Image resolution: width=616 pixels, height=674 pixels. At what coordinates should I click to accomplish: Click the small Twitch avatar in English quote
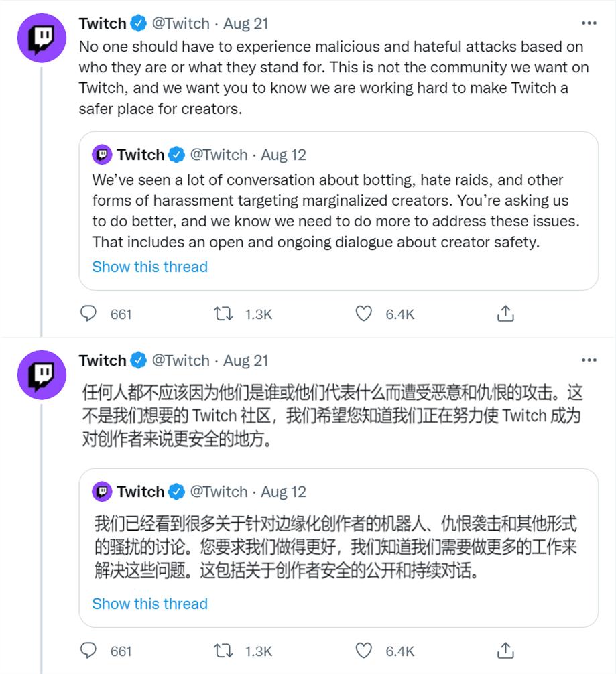pos(102,155)
